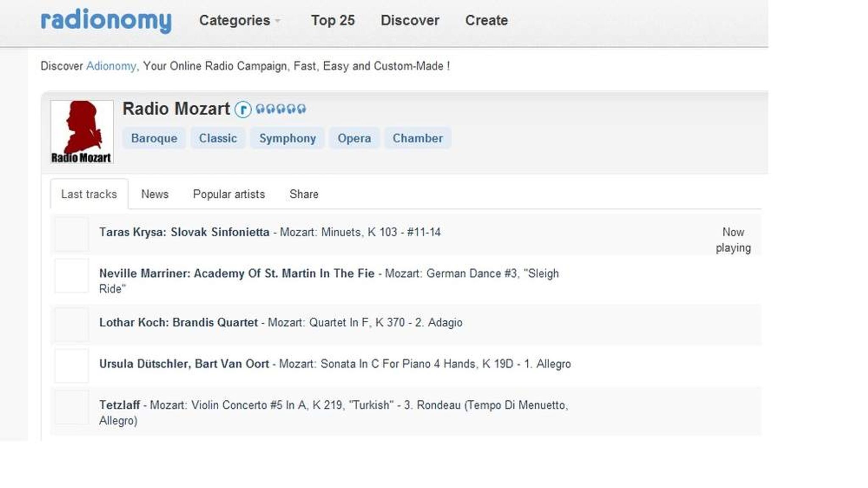Click the Opera genre tag
The image size is (868, 488).
(x=355, y=138)
